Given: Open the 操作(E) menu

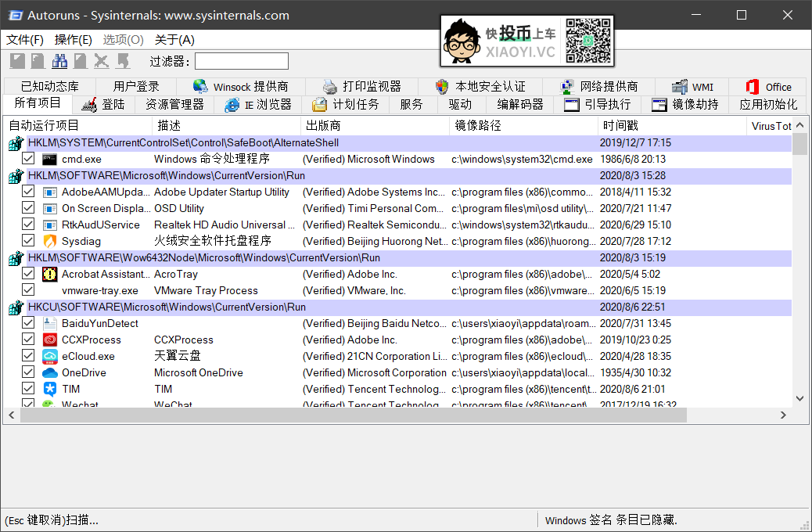Looking at the screenshot, I should 73,40.
